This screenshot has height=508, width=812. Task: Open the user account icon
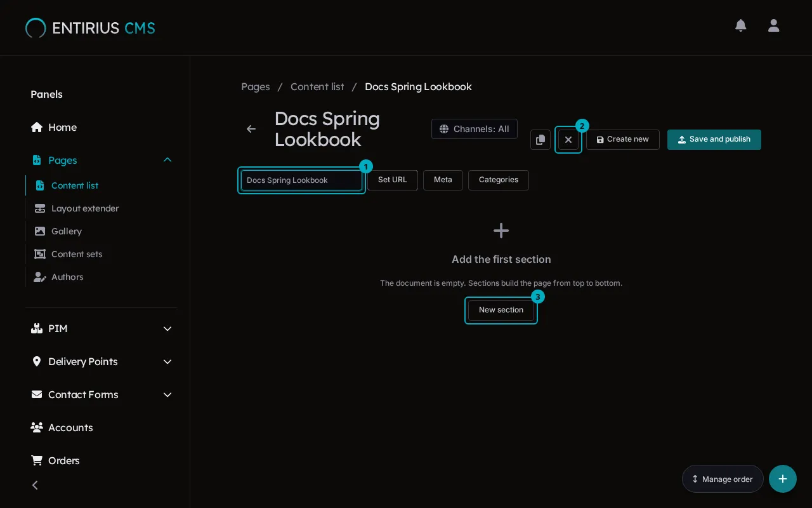point(773,25)
